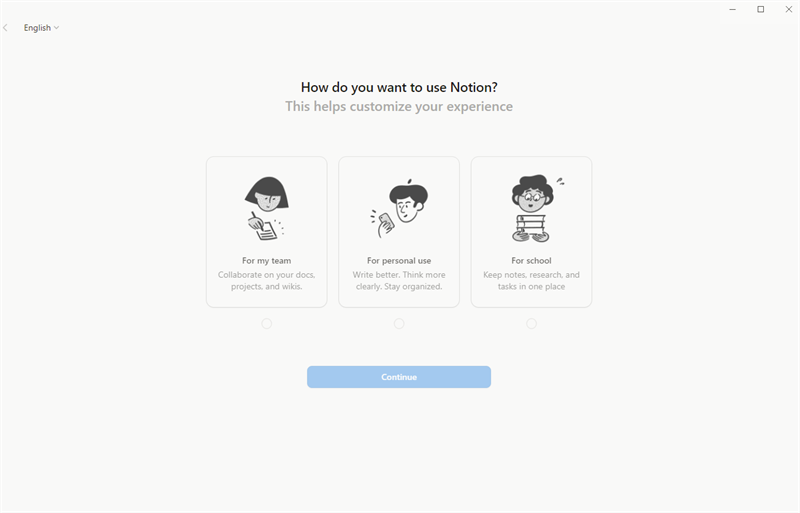
Task: Go back using the top-left arrow
Action: (6, 28)
